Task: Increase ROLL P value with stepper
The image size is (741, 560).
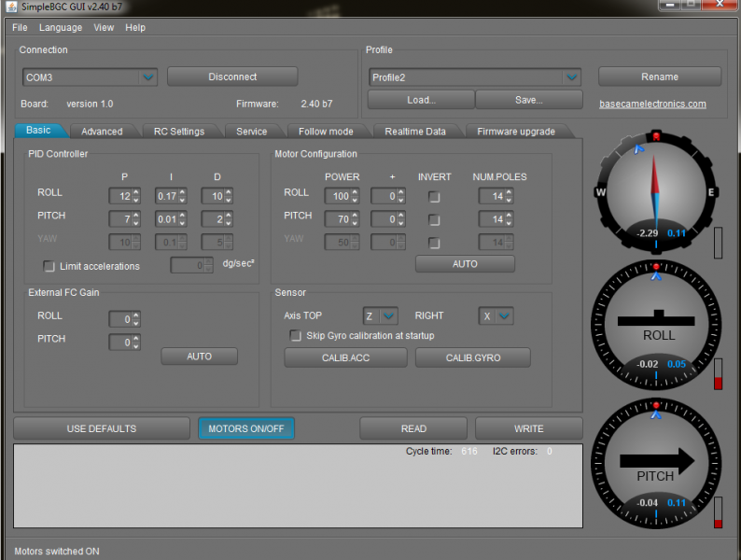Action: tap(136, 192)
